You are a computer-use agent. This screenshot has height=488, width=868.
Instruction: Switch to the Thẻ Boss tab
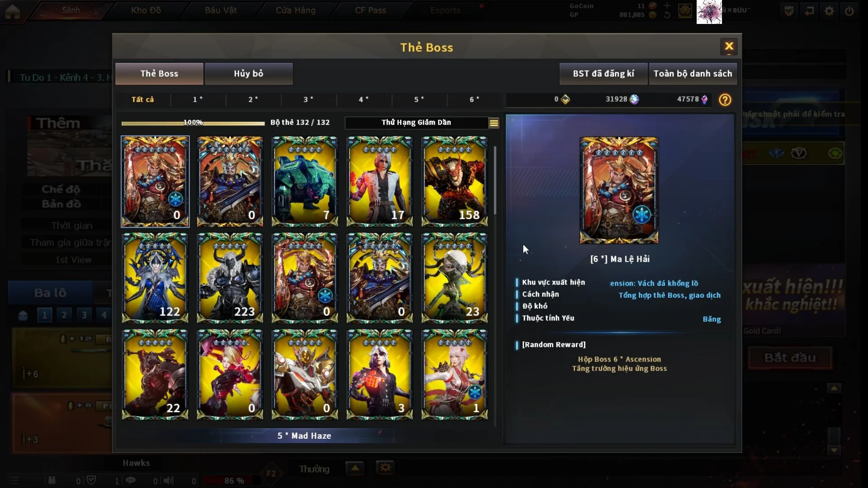coord(159,74)
